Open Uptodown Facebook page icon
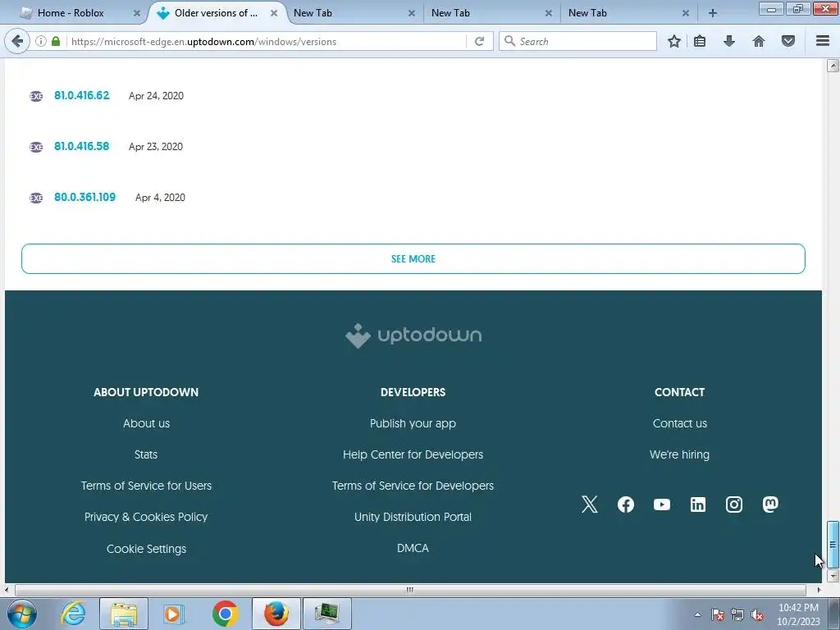This screenshot has width=840, height=630. [x=626, y=504]
